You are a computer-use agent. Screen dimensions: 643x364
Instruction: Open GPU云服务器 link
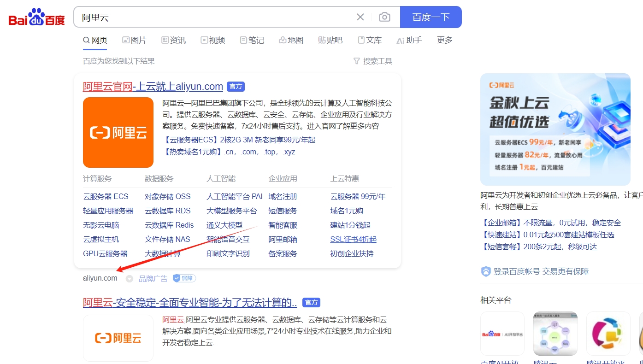(x=105, y=253)
